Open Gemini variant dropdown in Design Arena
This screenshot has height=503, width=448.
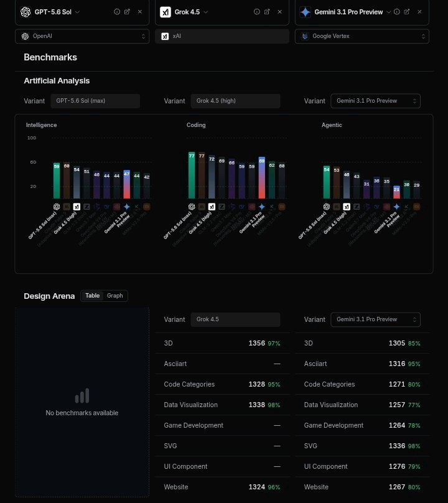coord(375,319)
